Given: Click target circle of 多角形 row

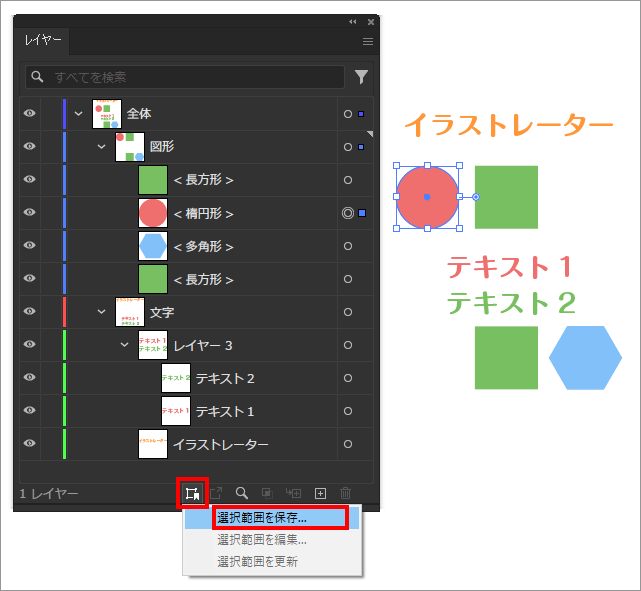Looking at the screenshot, I should [x=348, y=246].
